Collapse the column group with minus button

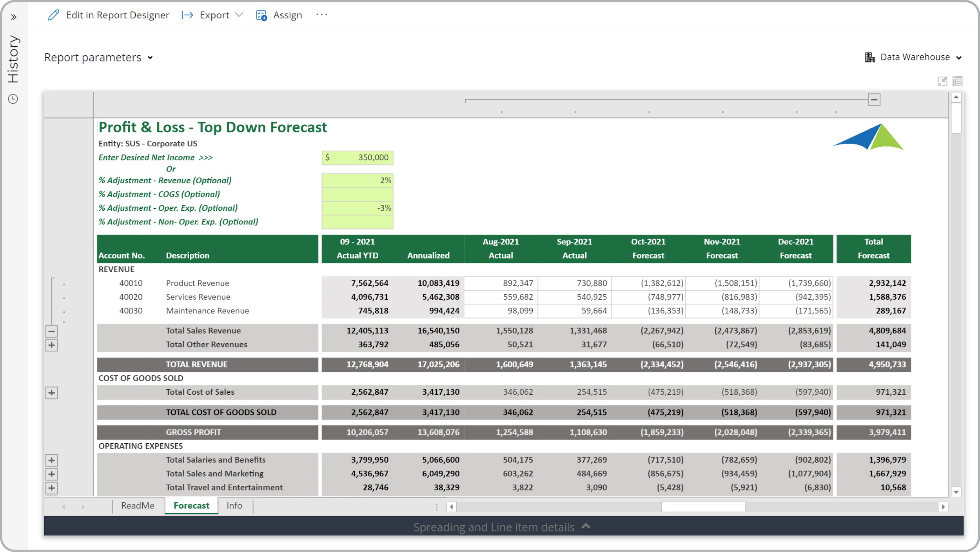pyautogui.click(x=874, y=100)
